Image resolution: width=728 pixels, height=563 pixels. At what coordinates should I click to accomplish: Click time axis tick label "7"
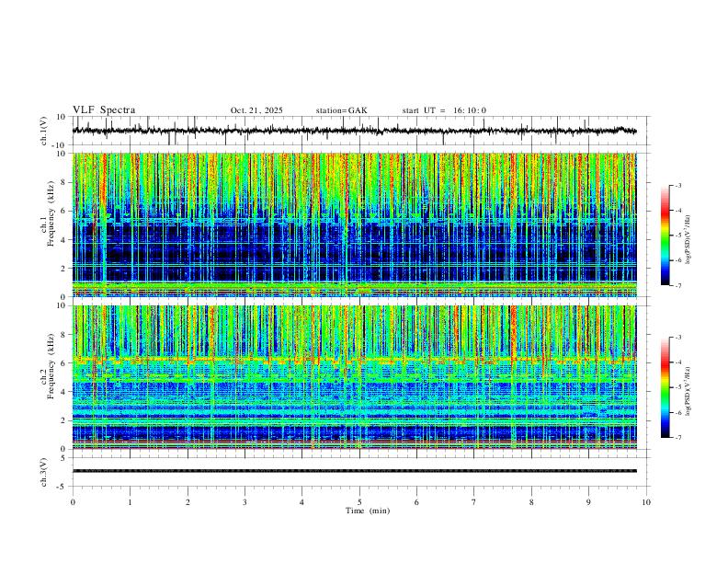(x=474, y=502)
